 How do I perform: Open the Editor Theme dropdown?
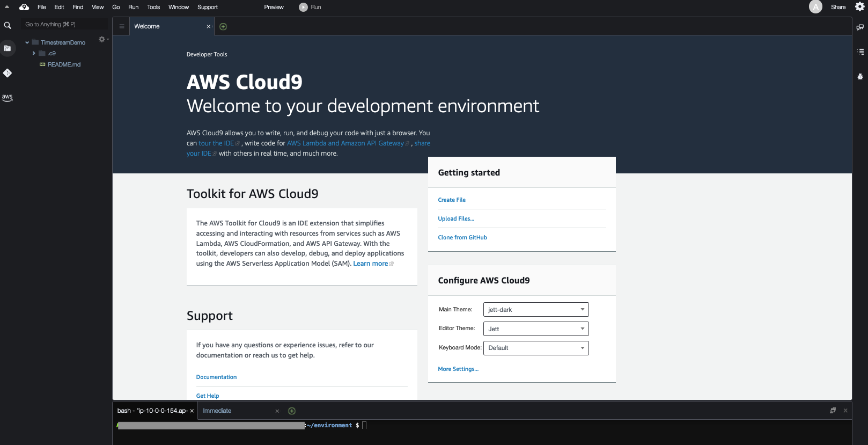tap(536, 329)
